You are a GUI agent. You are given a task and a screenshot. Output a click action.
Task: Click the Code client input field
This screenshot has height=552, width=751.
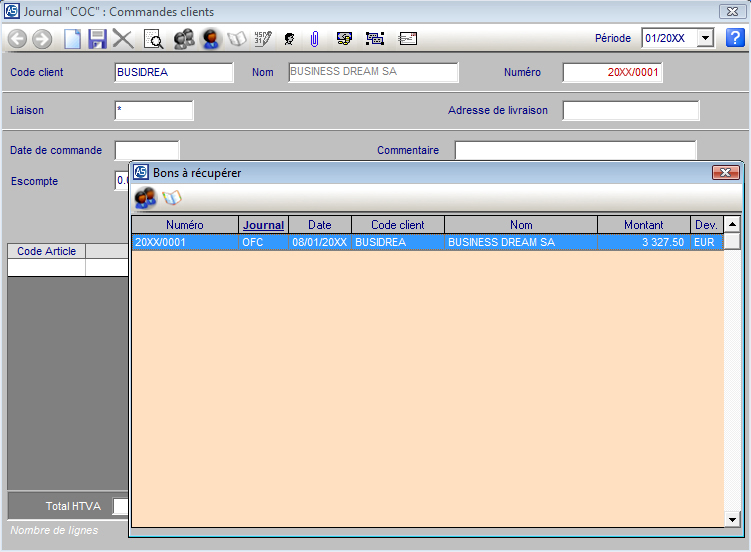[174, 72]
